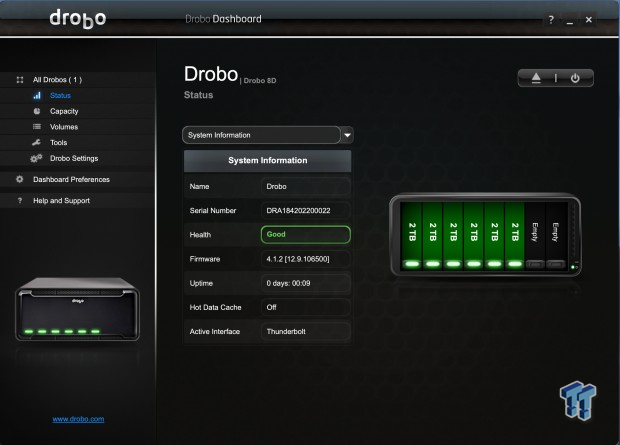Open the Tools menu item
Image resolution: width=620 pixels, height=445 pixels.
(x=59, y=142)
